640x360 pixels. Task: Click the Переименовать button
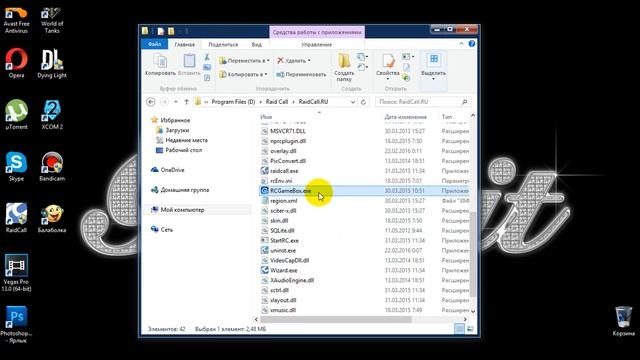point(301,74)
